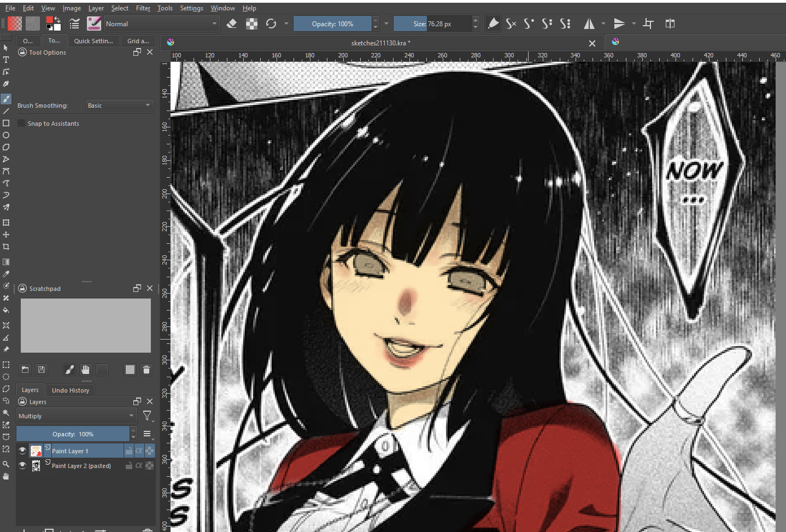Open the Multiply layer blend mode dropdown

click(x=77, y=416)
